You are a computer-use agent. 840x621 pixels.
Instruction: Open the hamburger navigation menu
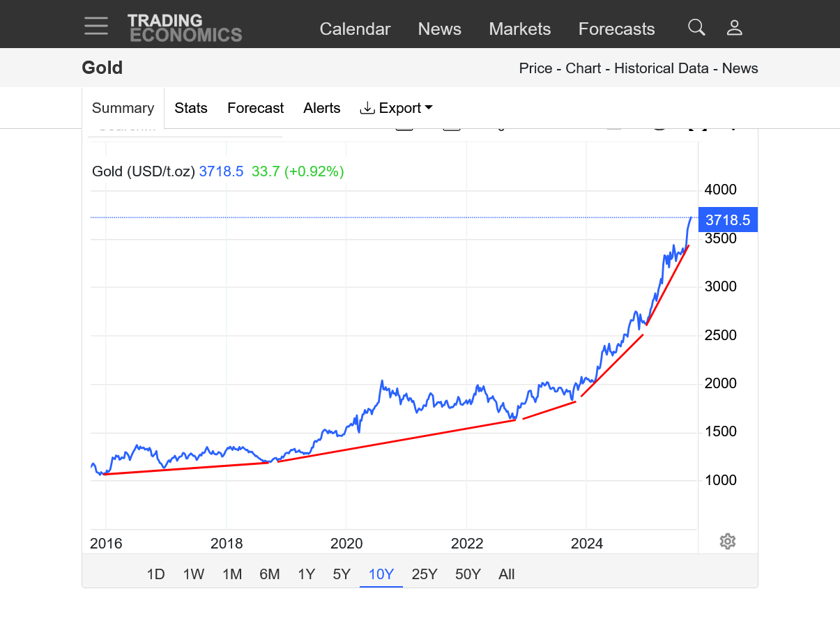tap(96, 26)
